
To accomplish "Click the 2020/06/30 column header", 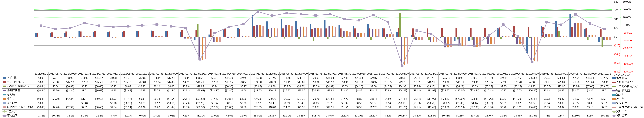I will pos(576,74).
